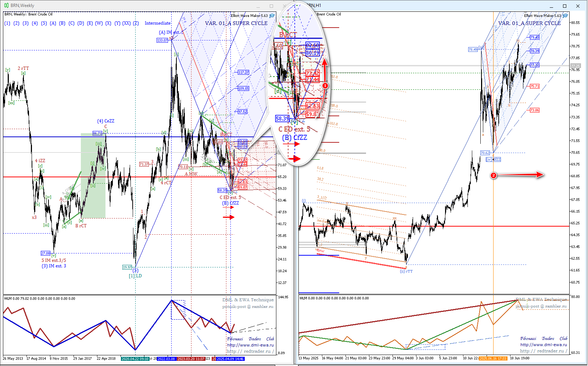
Task: Select the 70.11 red price label
Action: point(183,167)
